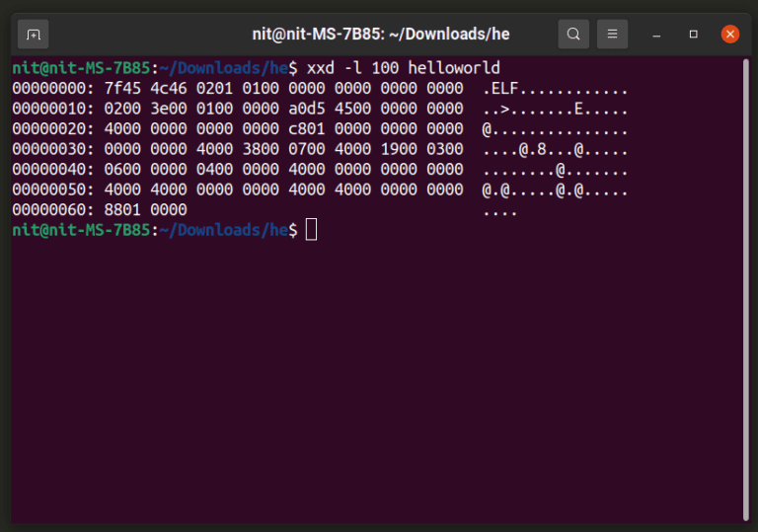Viewport: 758px width, 532px height.
Task: Click the cursor at the last prompt
Action: pos(311,230)
